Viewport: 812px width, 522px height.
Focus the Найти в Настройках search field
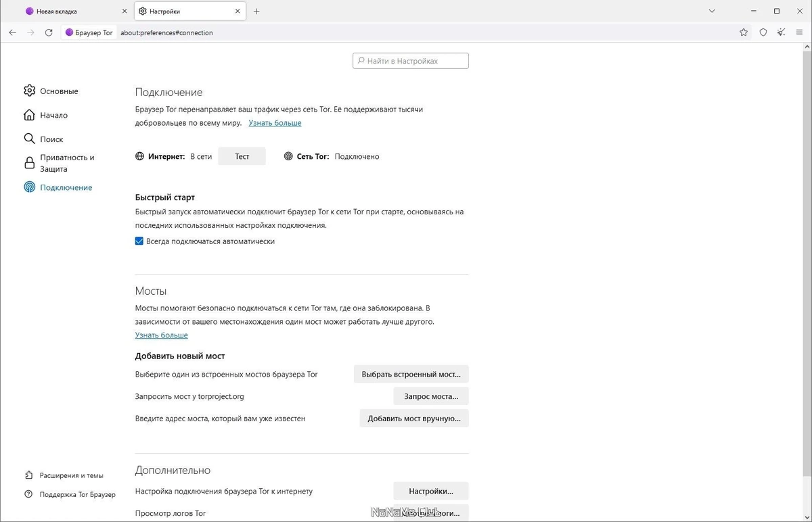point(411,61)
